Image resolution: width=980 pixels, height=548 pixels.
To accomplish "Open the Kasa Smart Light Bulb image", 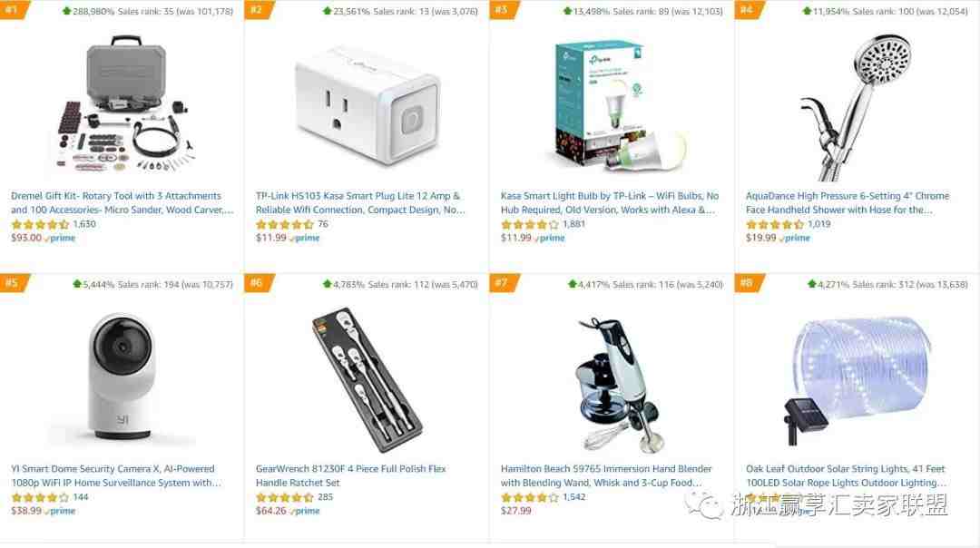I will coord(612,105).
